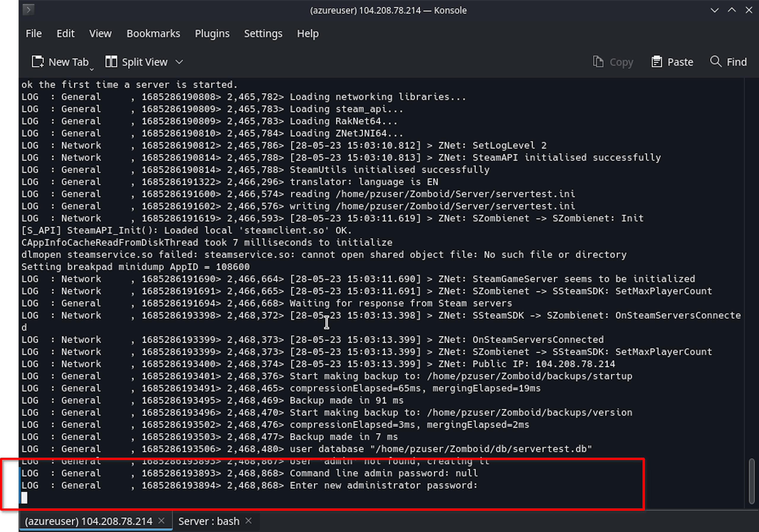Close the Server : bash tab

point(248,521)
